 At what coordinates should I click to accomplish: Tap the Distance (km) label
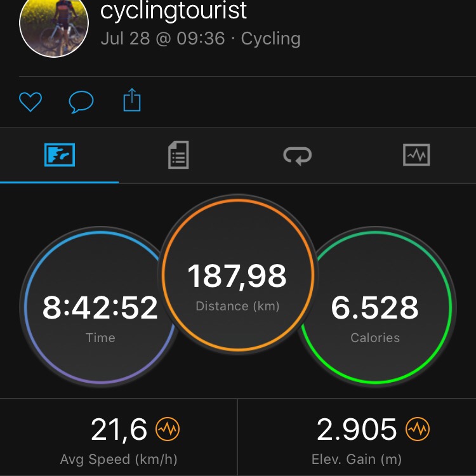point(237,306)
